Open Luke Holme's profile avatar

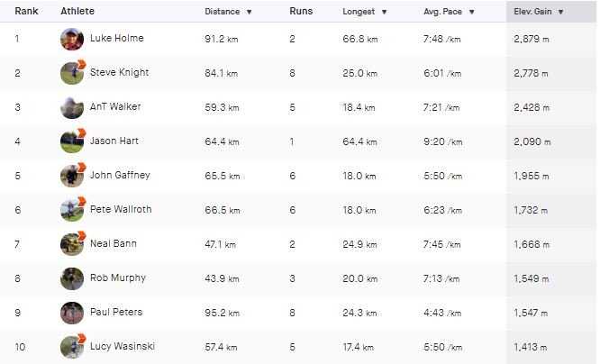click(x=72, y=39)
